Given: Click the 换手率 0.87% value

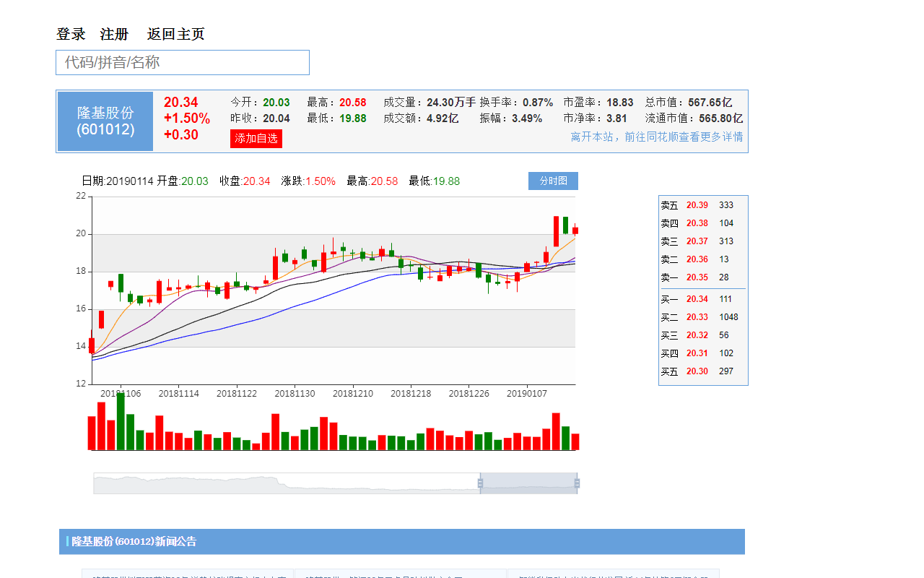Looking at the screenshot, I should tap(538, 103).
